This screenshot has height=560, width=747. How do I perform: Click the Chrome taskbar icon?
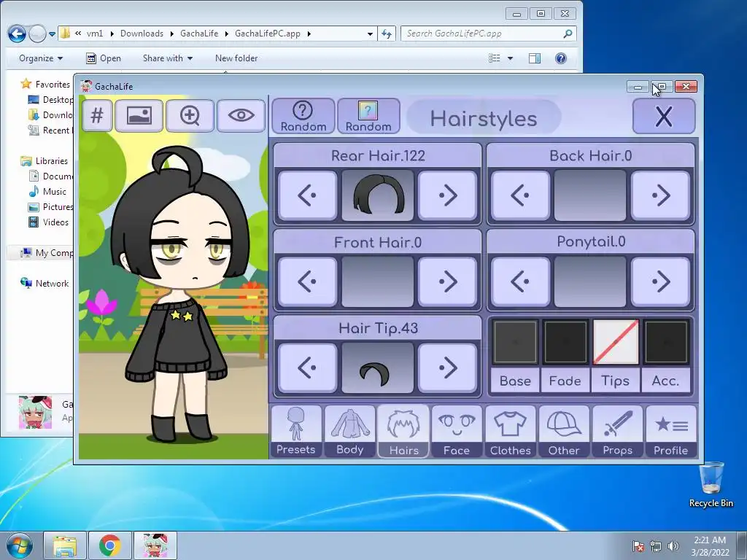coord(110,545)
